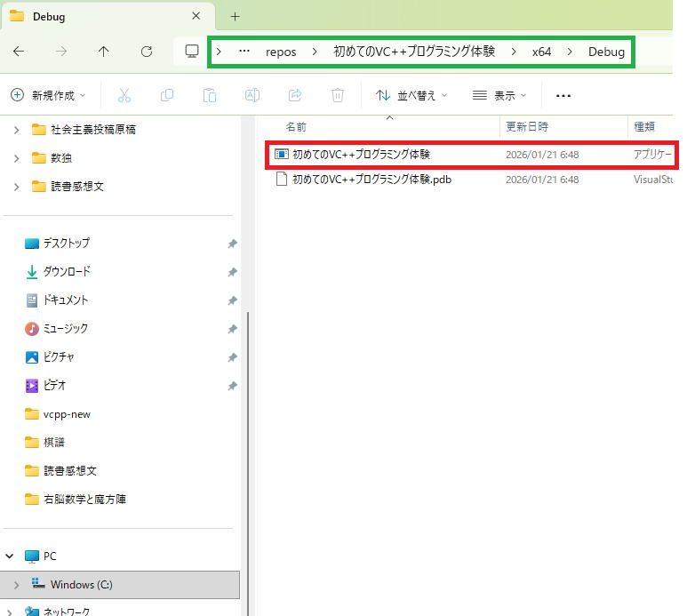
Task: Open the 新規作成 dropdown menu
Action: pos(49,95)
